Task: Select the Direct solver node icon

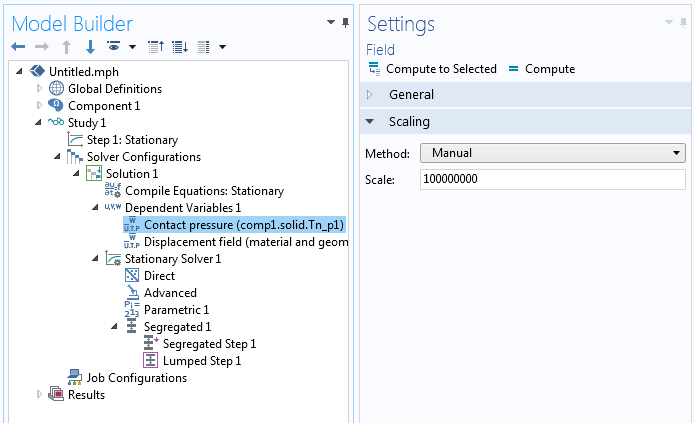Action: tap(131, 276)
